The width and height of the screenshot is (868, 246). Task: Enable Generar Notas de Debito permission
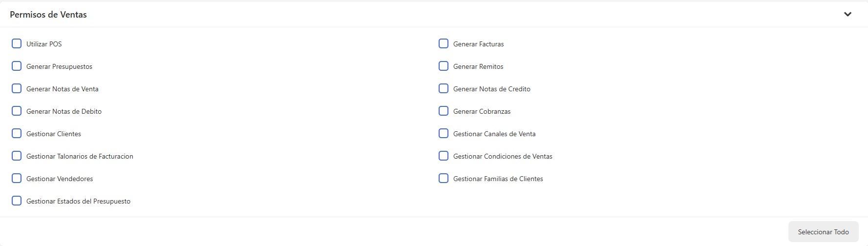(x=17, y=111)
